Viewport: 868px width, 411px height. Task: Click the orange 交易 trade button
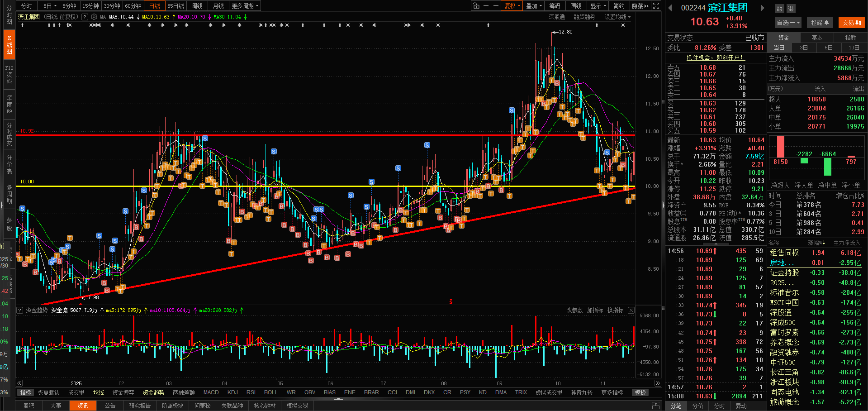pyautogui.click(x=852, y=23)
